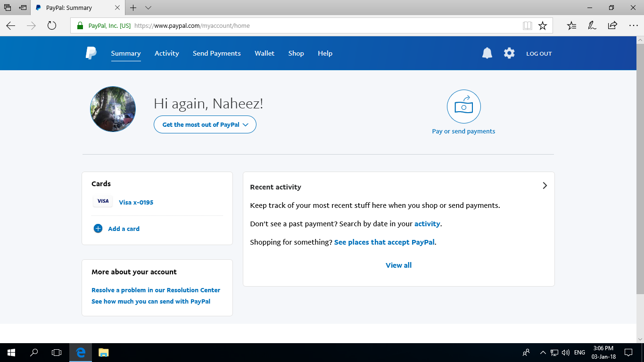Go to Wallet in navigation
Screen dimensions: 644x362
coord(264,53)
